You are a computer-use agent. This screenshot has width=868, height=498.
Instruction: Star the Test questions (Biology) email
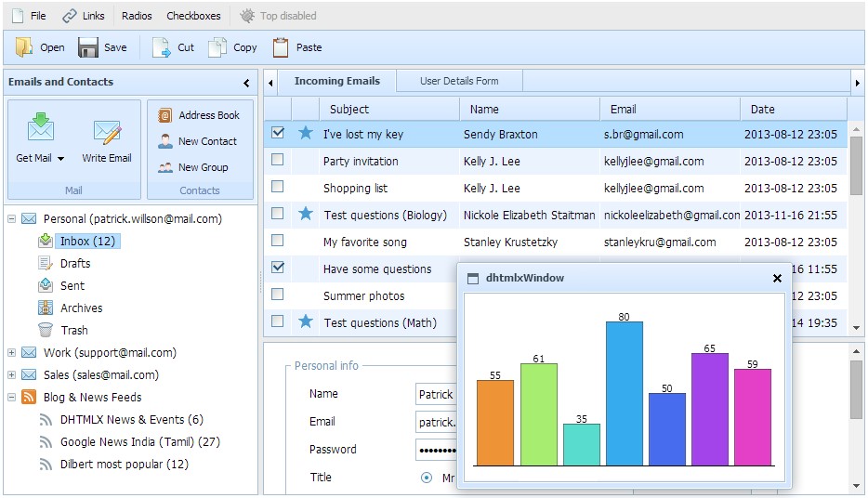(x=305, y=215)
